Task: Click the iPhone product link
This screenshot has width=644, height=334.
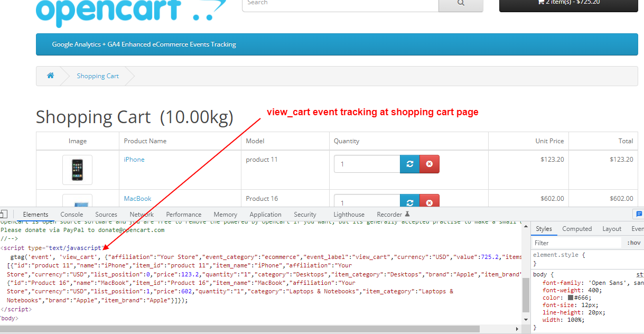Action: (134, 160)
